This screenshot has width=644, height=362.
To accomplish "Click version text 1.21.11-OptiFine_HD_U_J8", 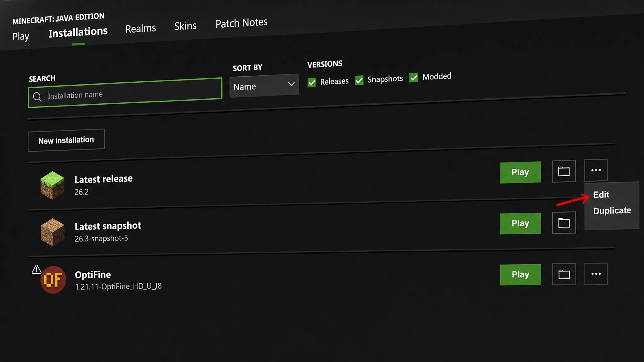I will click(118, 286).
